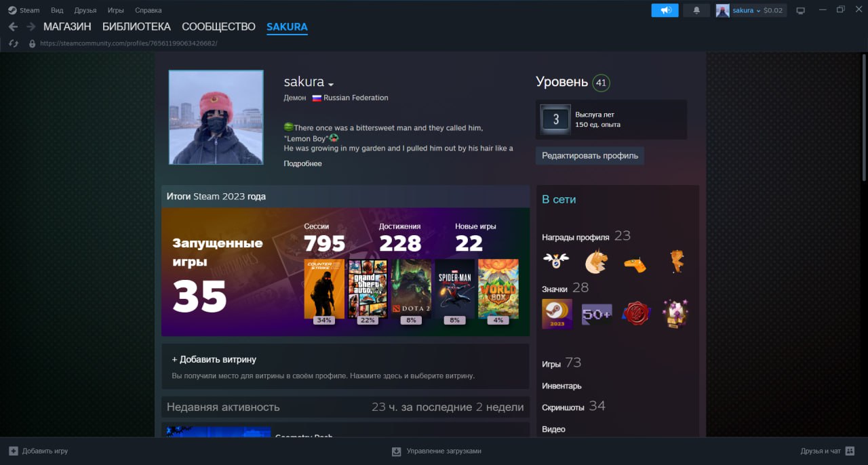This screenshot has width=868, height=465.
Task: Open the Инвентарь link
Action: [x=561, y=386]
